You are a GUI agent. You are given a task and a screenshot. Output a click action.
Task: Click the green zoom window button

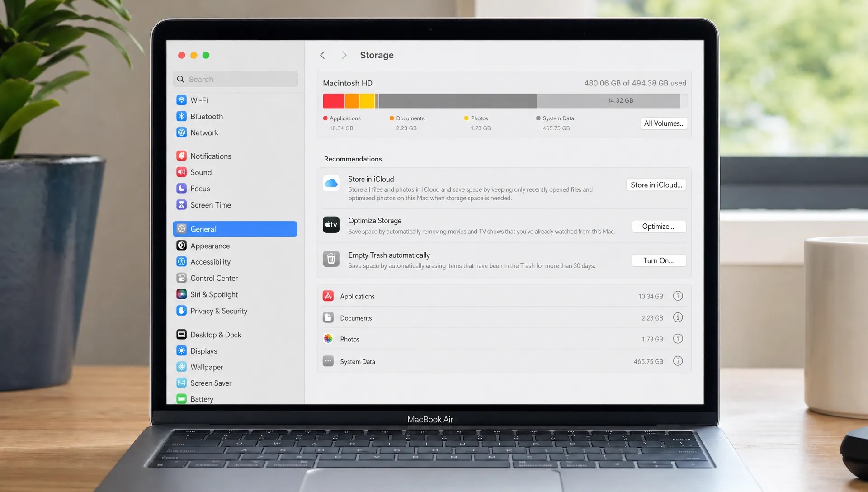(x=206, y=55)
